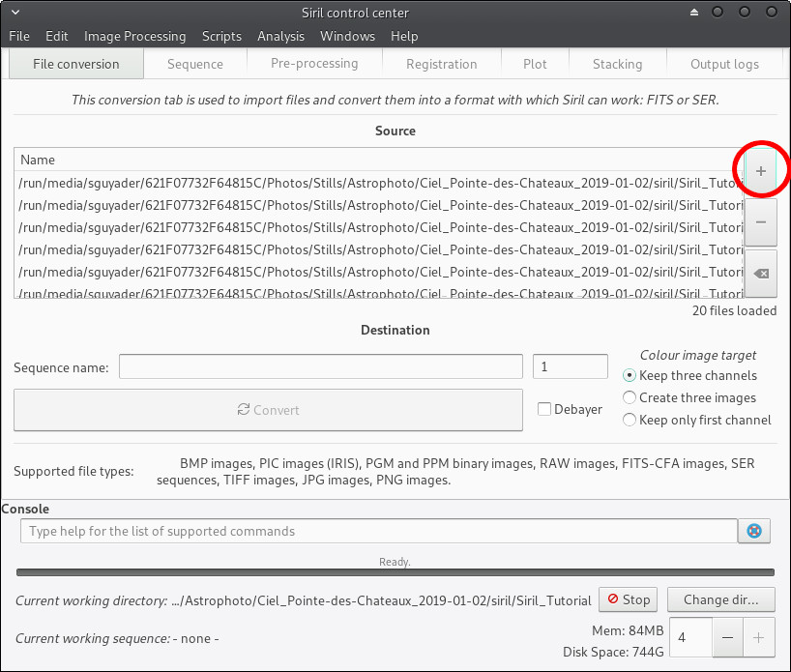
Task: Switch to the Sequence tab
Action: coord(195,64)
